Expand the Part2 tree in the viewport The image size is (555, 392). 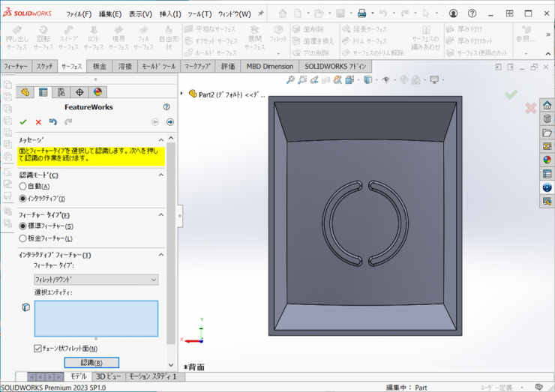pos(183,94)
